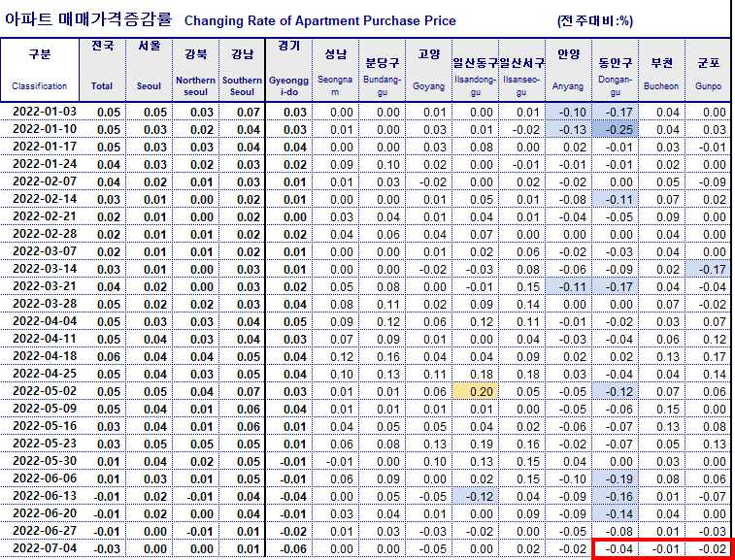Select Goyang's 0.13 value on 2022-05-23
Screen dimensions: 735x560
point(428,445)
